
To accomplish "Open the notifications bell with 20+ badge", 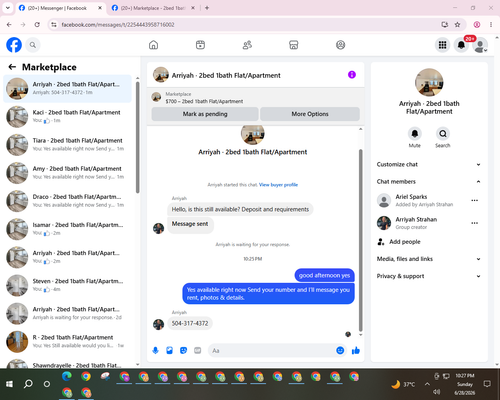I will (461, 45).
